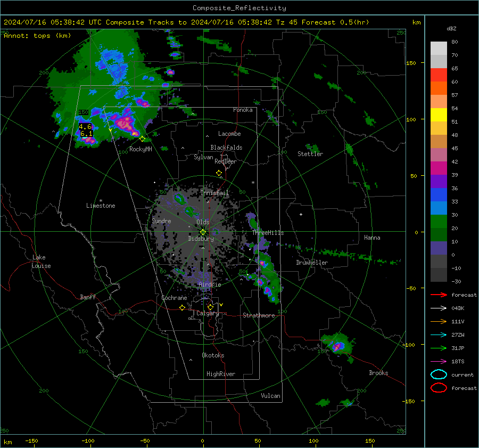This screenshot has height=448, width=479.
Task: Click the magenta storm core northwest of RockyMH
Action: pos(126,123)
